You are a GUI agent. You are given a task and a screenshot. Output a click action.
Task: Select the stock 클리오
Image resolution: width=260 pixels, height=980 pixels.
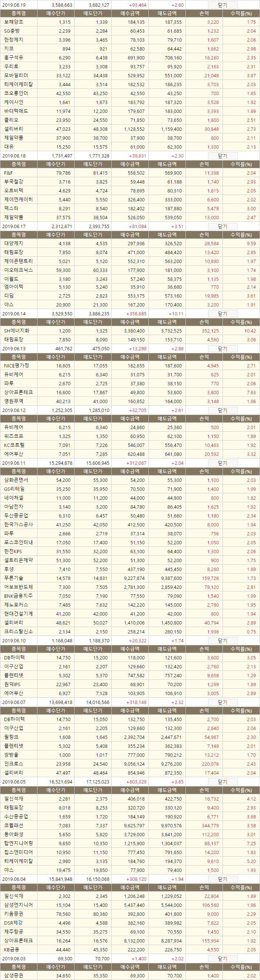(x=11, y=120)
